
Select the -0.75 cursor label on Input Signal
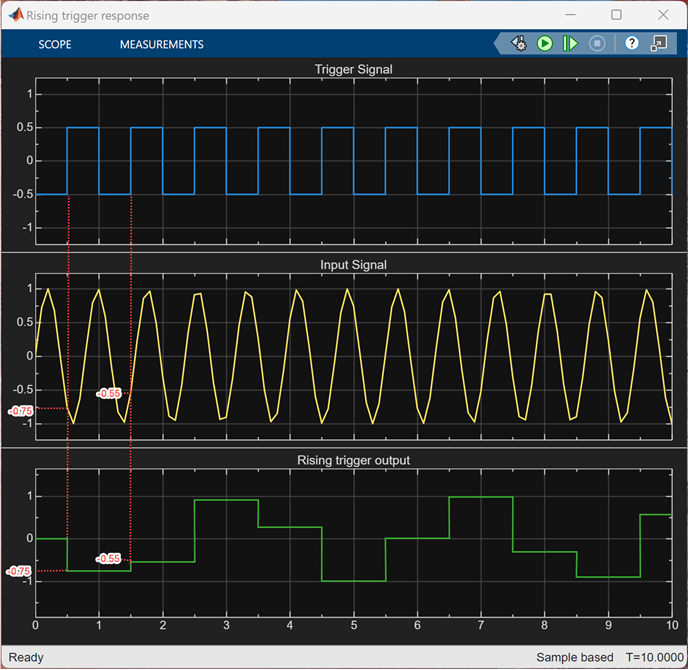click(x=20, y=410)
